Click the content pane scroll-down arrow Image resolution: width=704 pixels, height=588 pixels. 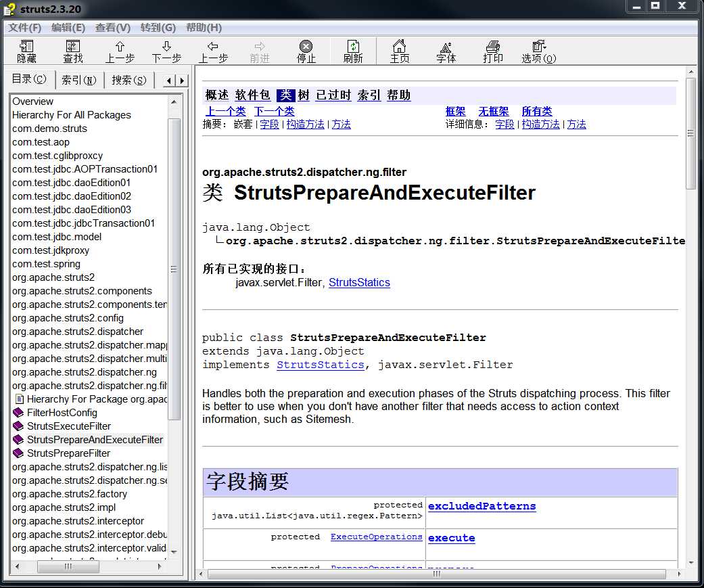(x=691, y=562)
